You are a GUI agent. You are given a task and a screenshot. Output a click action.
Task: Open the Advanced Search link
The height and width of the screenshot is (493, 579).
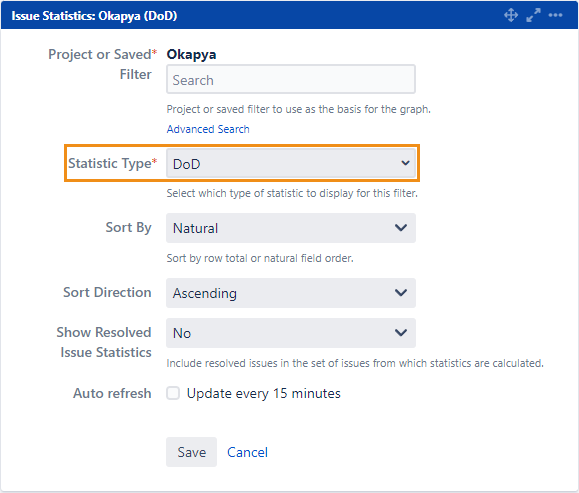tap(208, 129)
